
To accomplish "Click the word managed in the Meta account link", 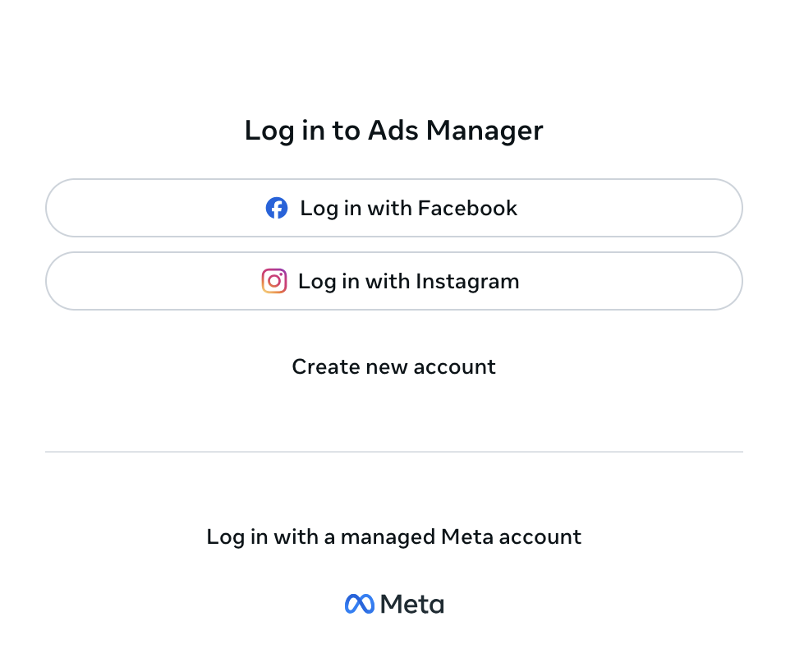I will click(388, 537).
